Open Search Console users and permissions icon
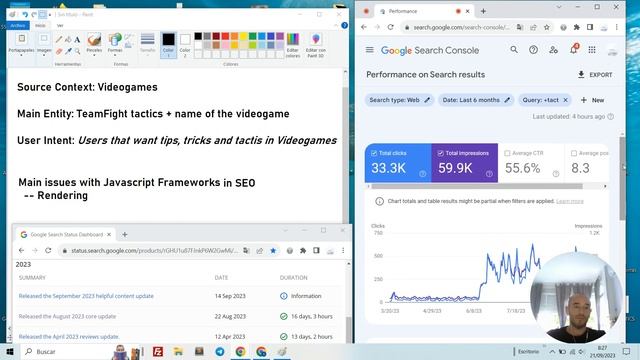This screenshot has width=640, height=360. point(553,50)
